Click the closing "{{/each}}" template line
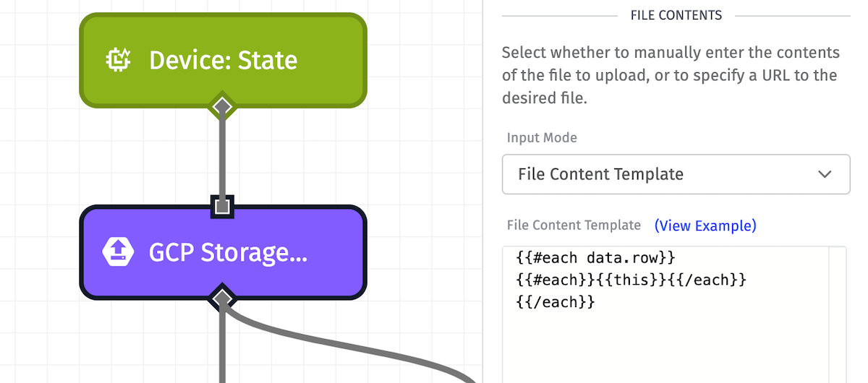This screenshot has width=868, height=383. (x=556, y=302)
